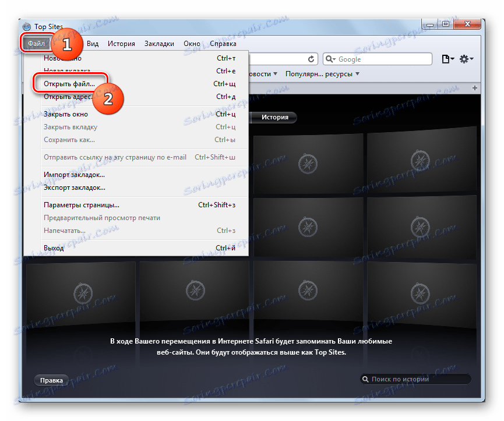Open the Файл menu
Viewport: 504px width, 421px height.
[x=36, y=43]
